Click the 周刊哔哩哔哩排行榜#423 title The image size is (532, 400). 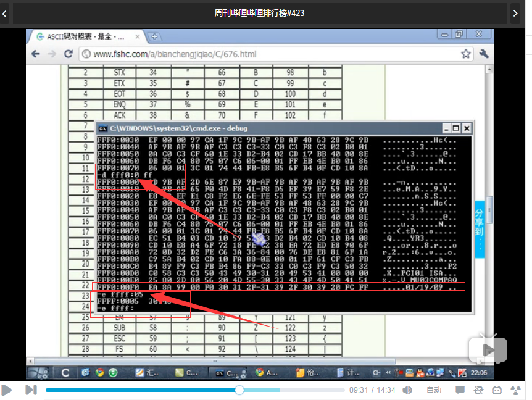click(259, 13)
